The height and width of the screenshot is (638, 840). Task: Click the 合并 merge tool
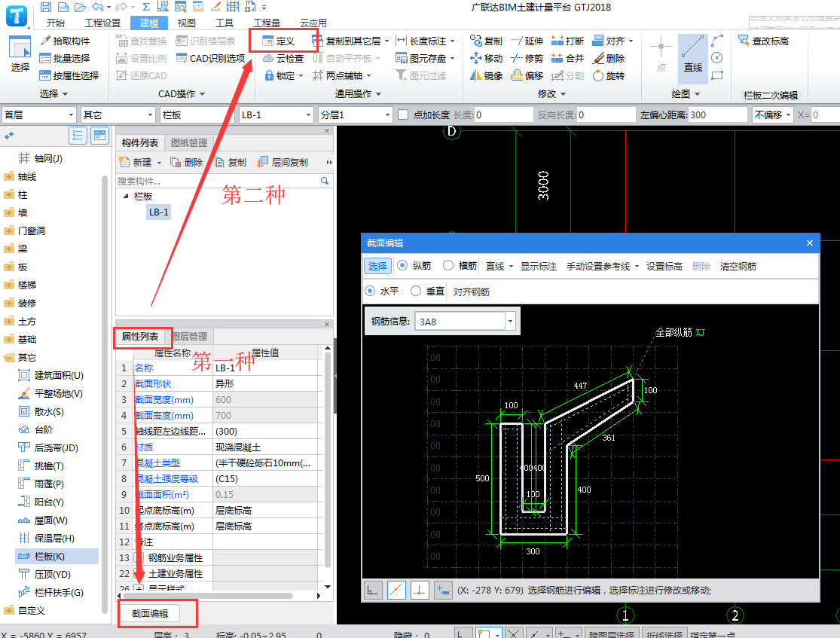[568, 59]
